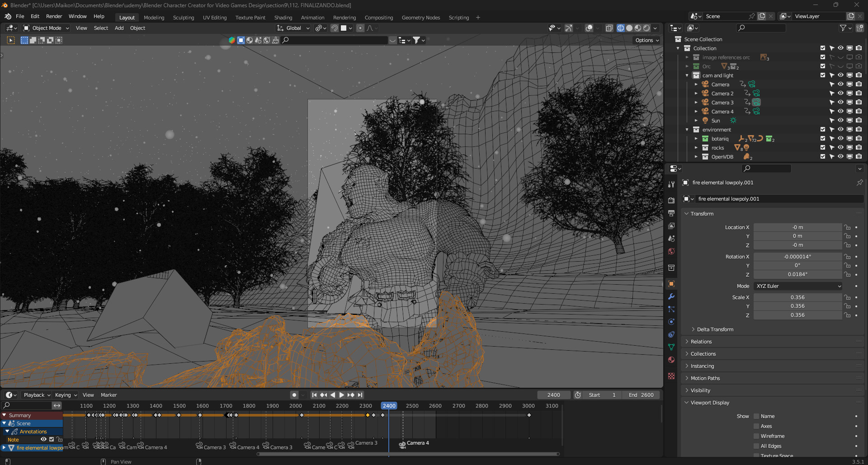Image resolution: width=868 pixels, height=465 pixels.
Task: Switch to the Material Properties tab
Action: coord(671,360)
